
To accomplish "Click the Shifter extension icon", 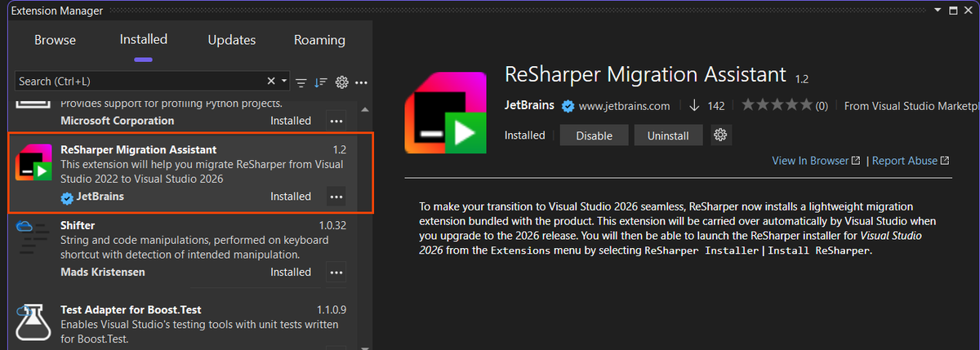I will (x=34, y=237).
